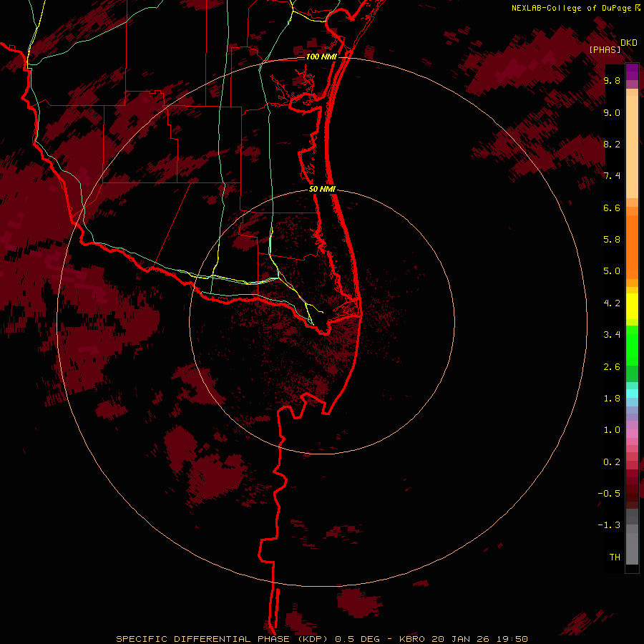
Task: Click the KBRO station identifier
Action: [x=413, y=639]
